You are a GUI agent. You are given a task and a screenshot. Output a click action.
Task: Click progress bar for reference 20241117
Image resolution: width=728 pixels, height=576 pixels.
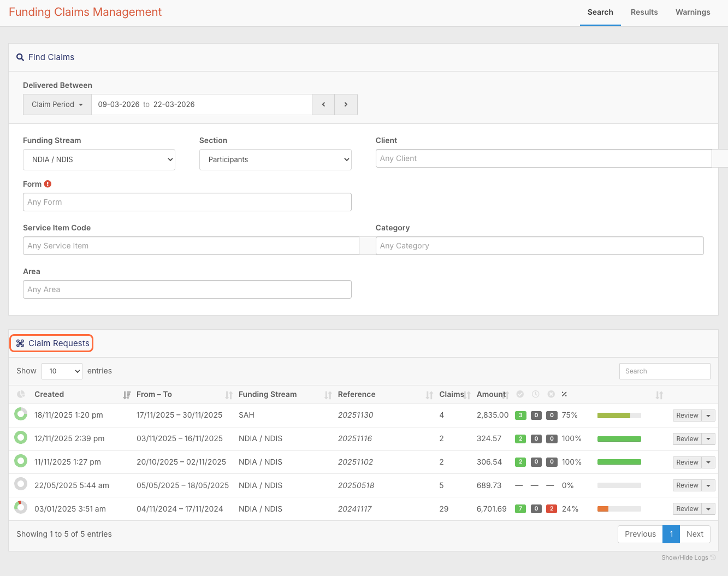tap(619, 509)
